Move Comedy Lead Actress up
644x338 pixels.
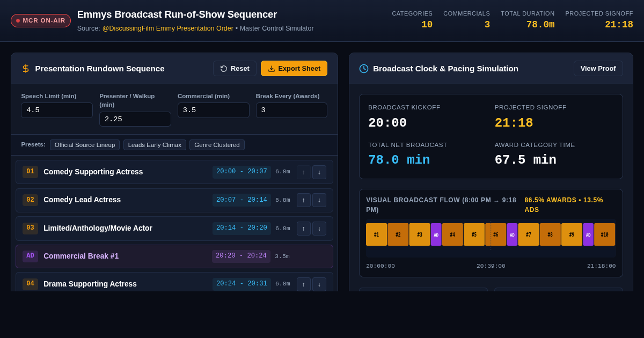click(304, 200)
